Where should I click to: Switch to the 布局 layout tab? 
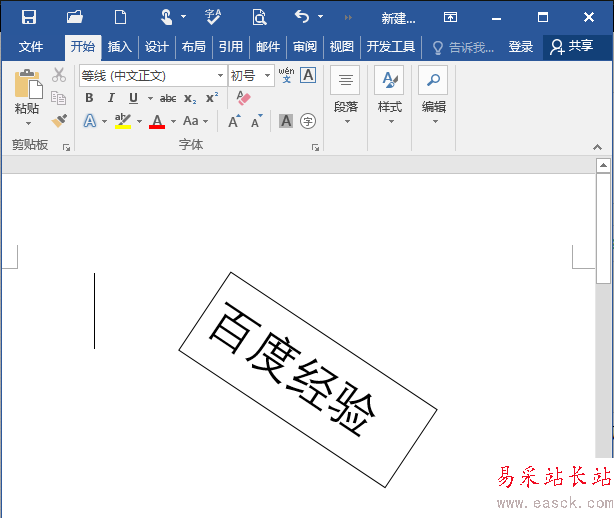point(193,47)
